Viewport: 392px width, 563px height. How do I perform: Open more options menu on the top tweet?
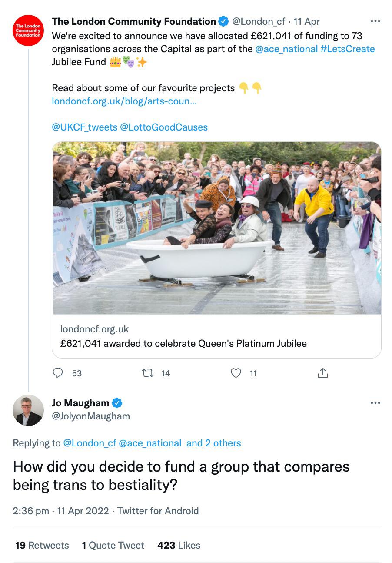point(375,21)
